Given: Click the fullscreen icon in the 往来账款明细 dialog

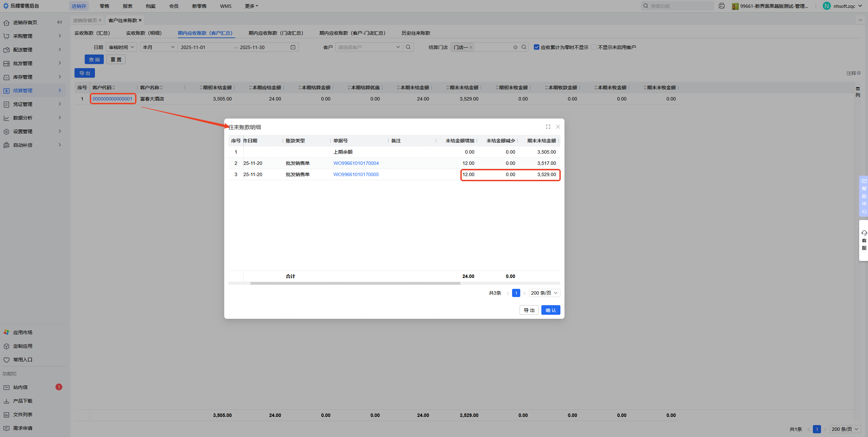Looking at the screenshot, I should point(548,127).
